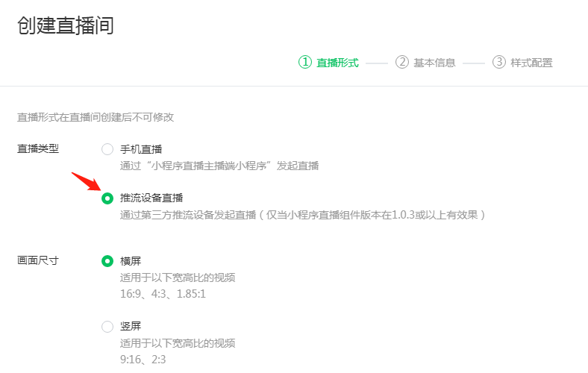Click the 横屏 option label text
Image resolution: width=588 pixels, height=373 pixels.
coord(131,261)
